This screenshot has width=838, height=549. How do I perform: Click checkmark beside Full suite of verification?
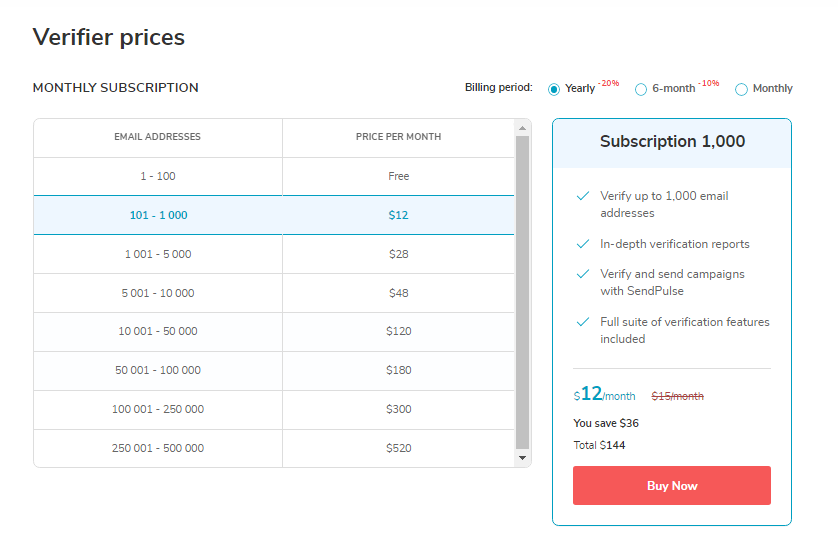tap(583, 322)
